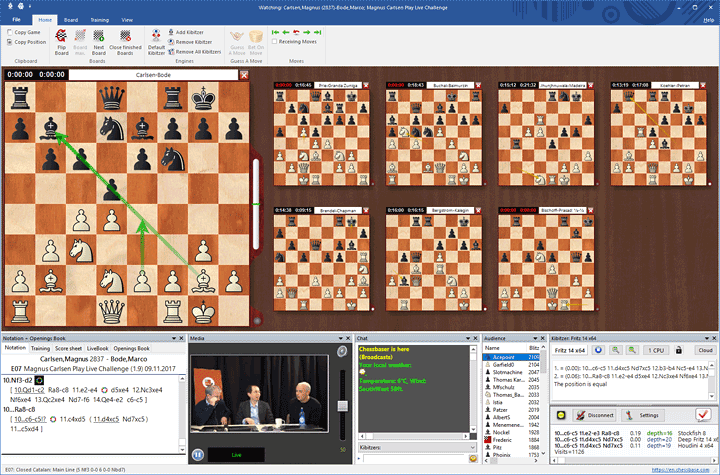
Task: Open the Media panel dropdown arrow
Action: 339,339
